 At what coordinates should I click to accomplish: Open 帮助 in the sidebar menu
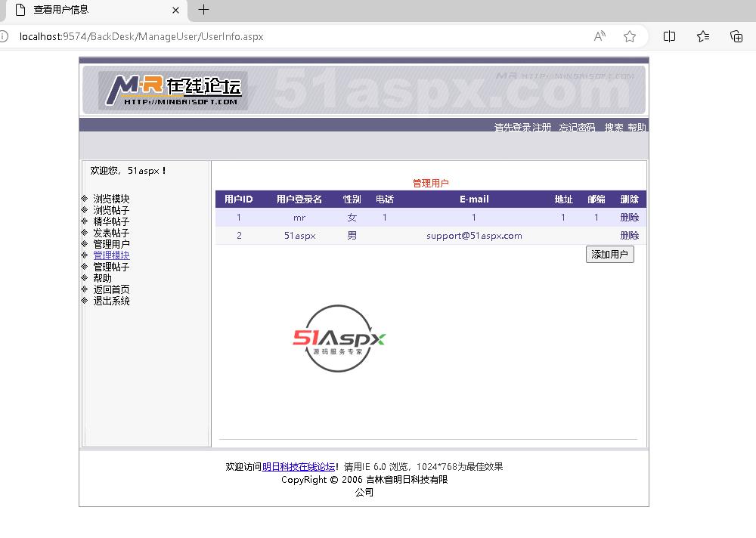click(102, 278)
